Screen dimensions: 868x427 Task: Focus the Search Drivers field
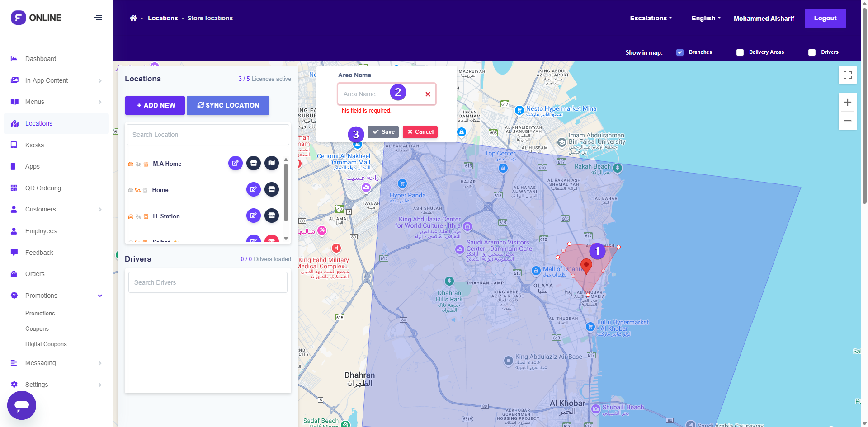(x=208, y=282)
